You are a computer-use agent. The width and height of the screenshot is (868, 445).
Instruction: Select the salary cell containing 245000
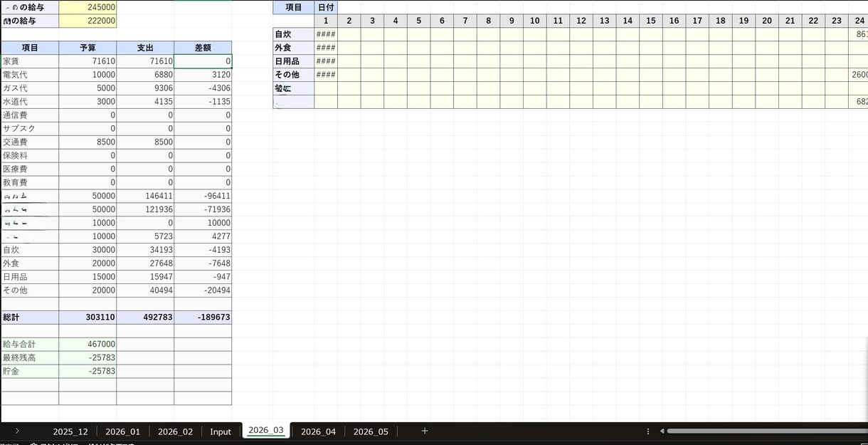[88, 7]
